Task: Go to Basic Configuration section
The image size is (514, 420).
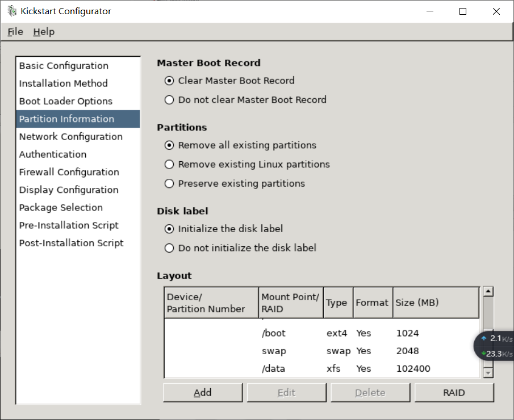Action: [64, 66]
